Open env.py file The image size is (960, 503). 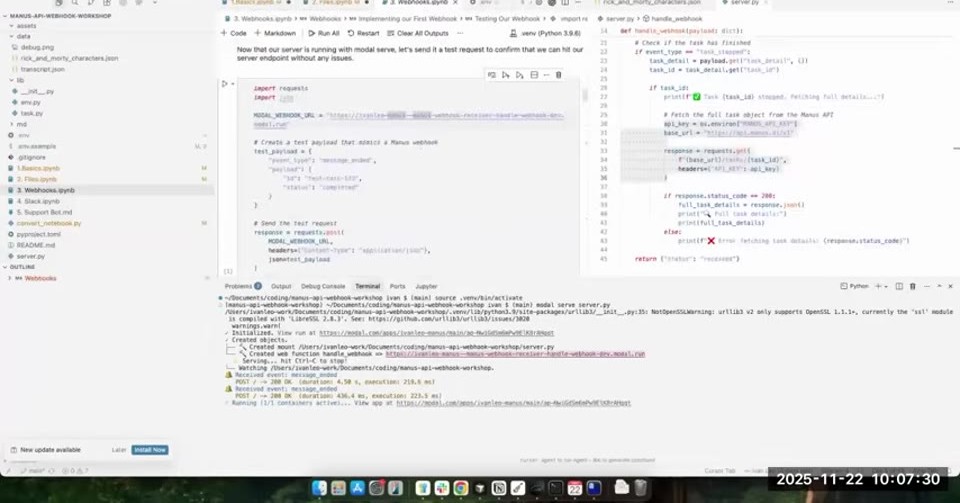pyautogui.click(x=31, y=102)
